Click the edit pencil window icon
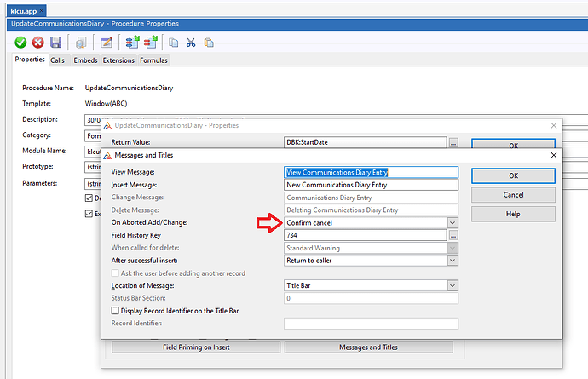The height and width of the screenshot is (379, 588). click(x=107, y=43)
